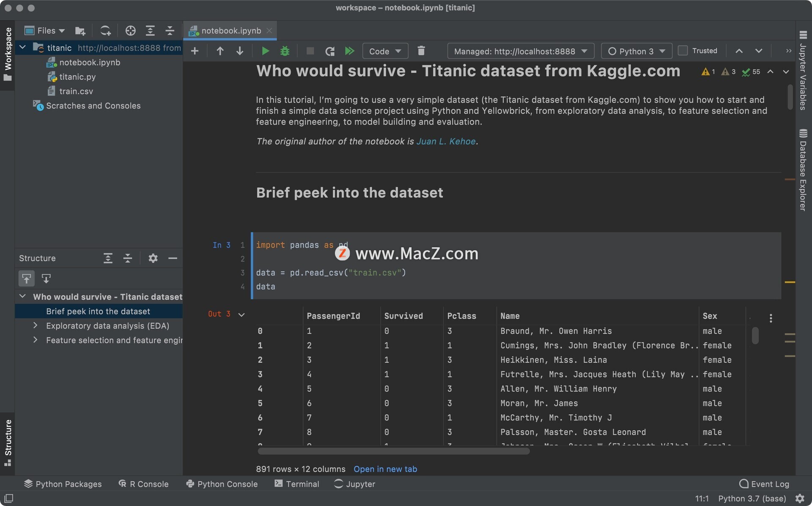
Task: Toggle the Trusted checkbox
Action: 683,51
